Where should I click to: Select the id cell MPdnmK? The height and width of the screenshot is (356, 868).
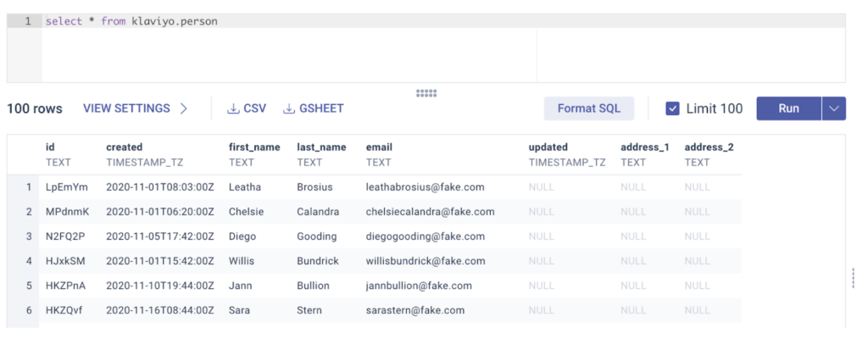[x=67, y=212]
